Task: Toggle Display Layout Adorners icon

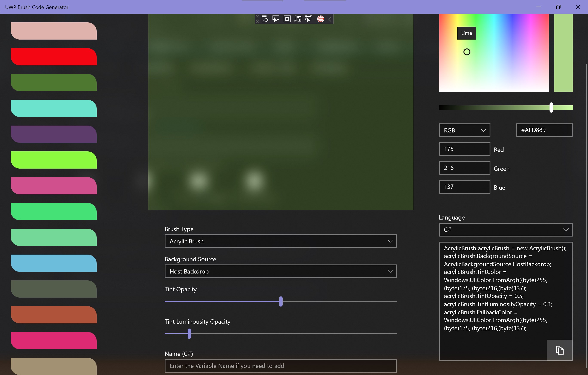Action: click(x=287, y=19)
